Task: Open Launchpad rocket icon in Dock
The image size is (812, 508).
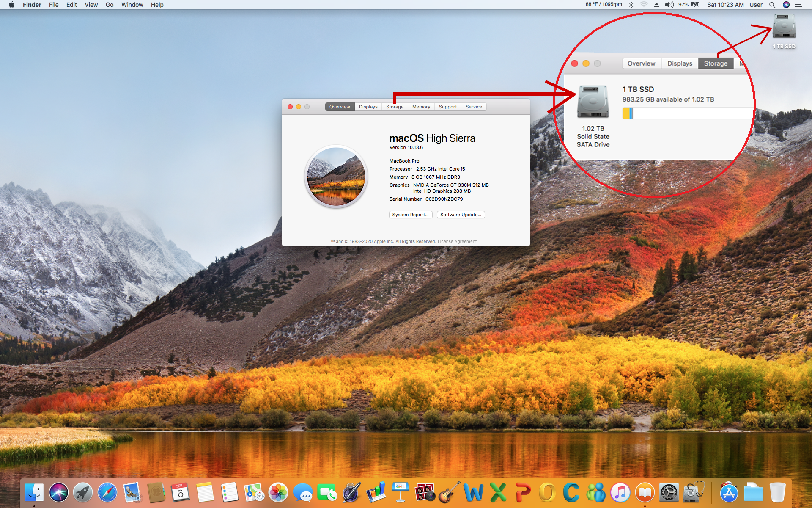Action: click(x=83, y=493)
